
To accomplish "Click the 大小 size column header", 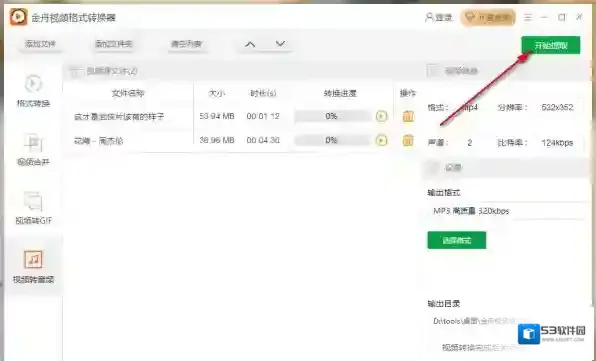I will coord(217,93).
